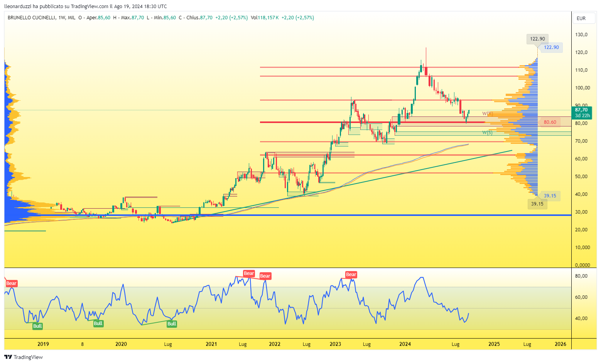The width and height of the screenshot is (601, 364).
Task: Click the 2020 year on the time axis
Action: pyautogui.click(x=121, y=344)
